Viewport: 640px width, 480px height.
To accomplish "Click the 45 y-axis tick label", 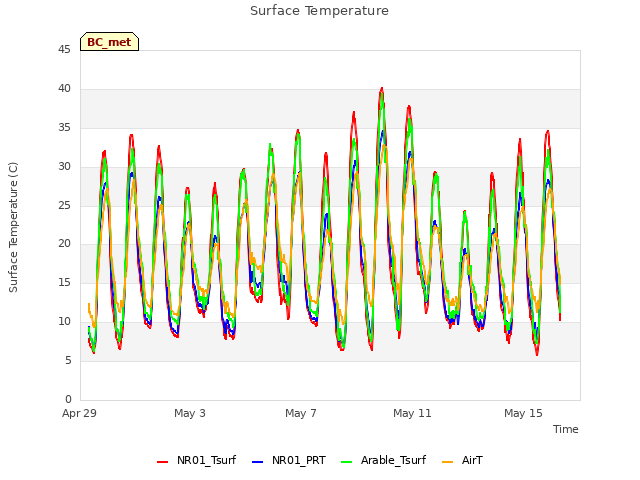I will point(64,49).
